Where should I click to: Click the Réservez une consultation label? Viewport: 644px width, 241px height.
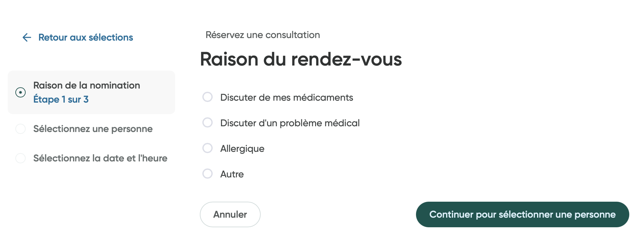click(x=263, y=35)
